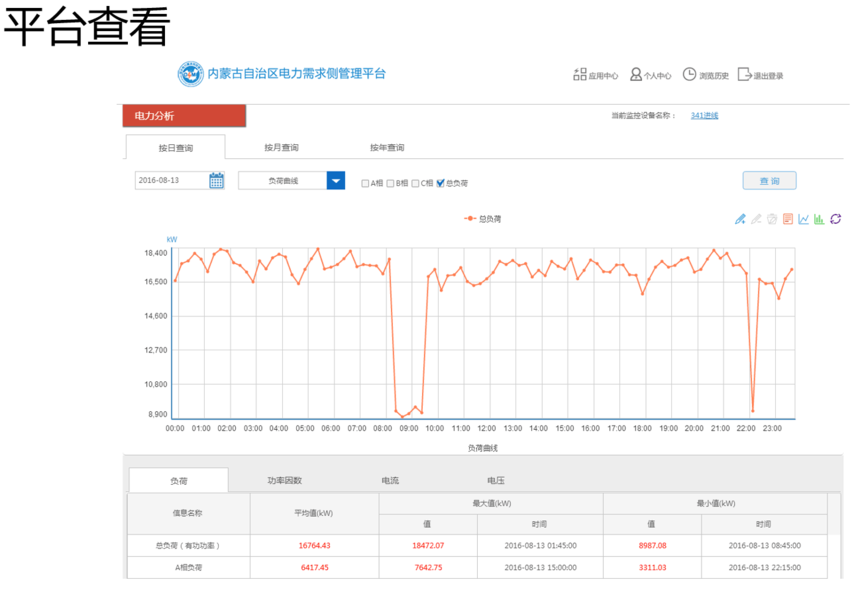The height and width of the screenshot is (592, 860).
Task: Click the 应用中心 text label
Action: click(603, 76)
